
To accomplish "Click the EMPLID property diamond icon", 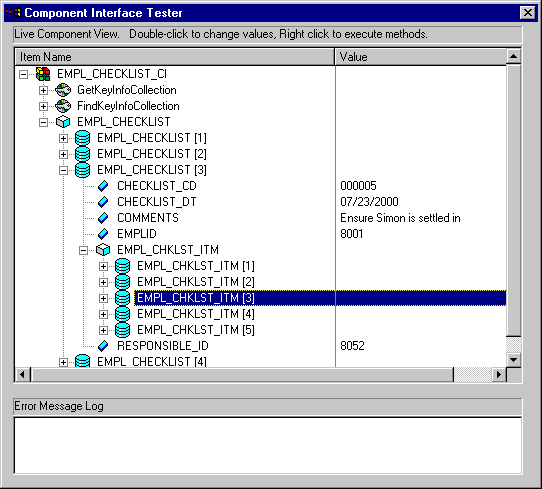I will tap(103, 234).
